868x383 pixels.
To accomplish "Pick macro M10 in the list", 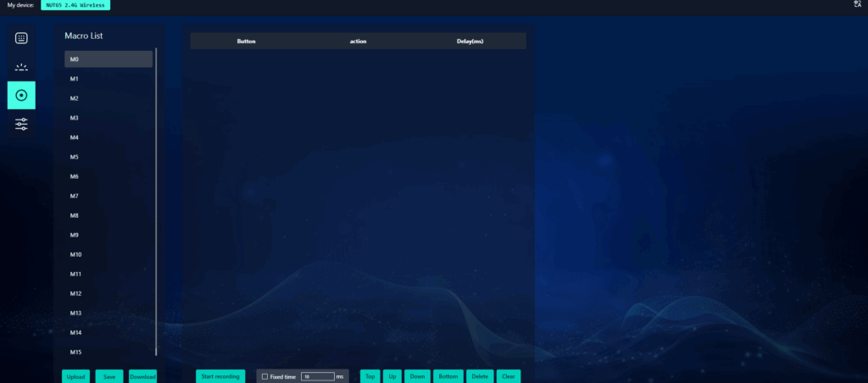I will 108,254.
